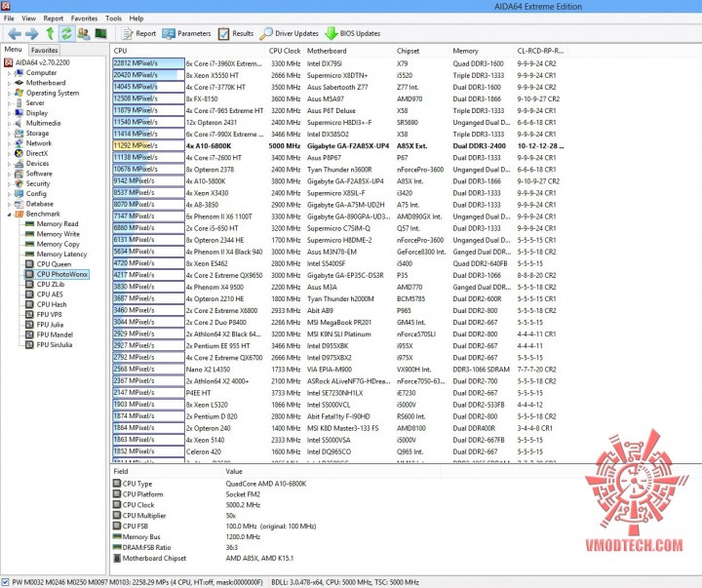Open the Favorites menu
Viewport: 702px width, 588px height.
[84, 19]
